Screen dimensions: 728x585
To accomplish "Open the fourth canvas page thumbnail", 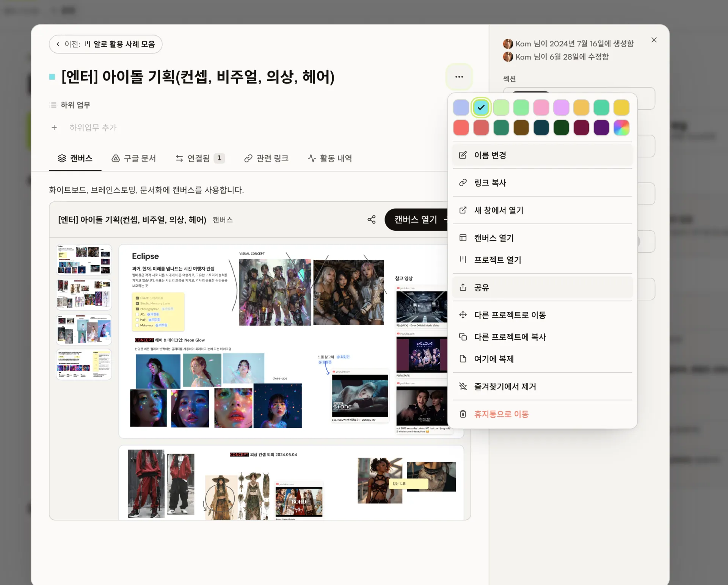I will tap(84, 364).
